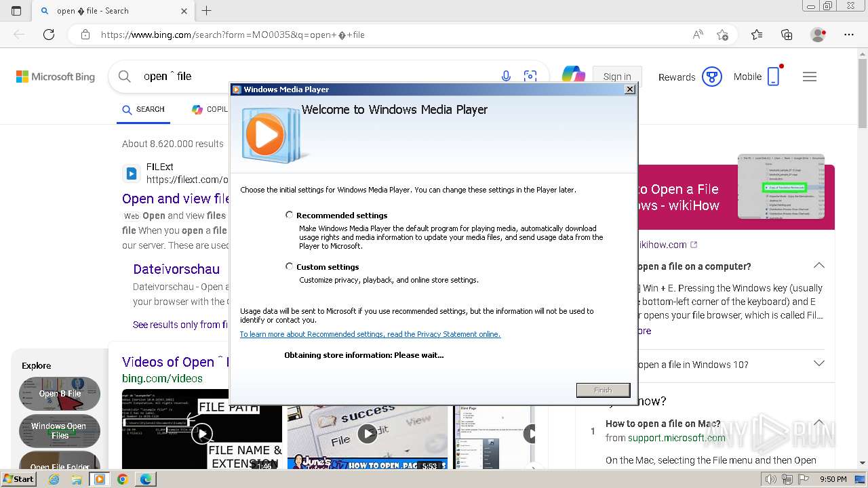Image resolution: width=868 pixels, height=488 pixels.
Task: Click the Bing search magnifier icon
Action: pos(125,77)
